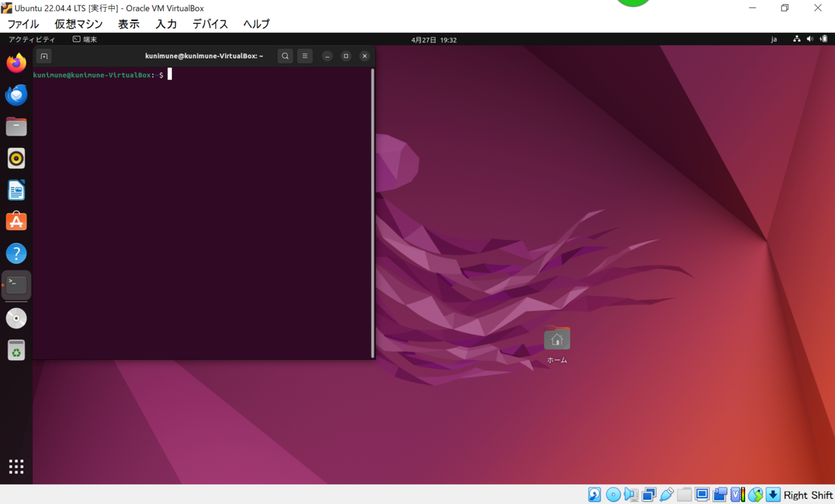Click VirtualBox display status icon

[702, 494]
